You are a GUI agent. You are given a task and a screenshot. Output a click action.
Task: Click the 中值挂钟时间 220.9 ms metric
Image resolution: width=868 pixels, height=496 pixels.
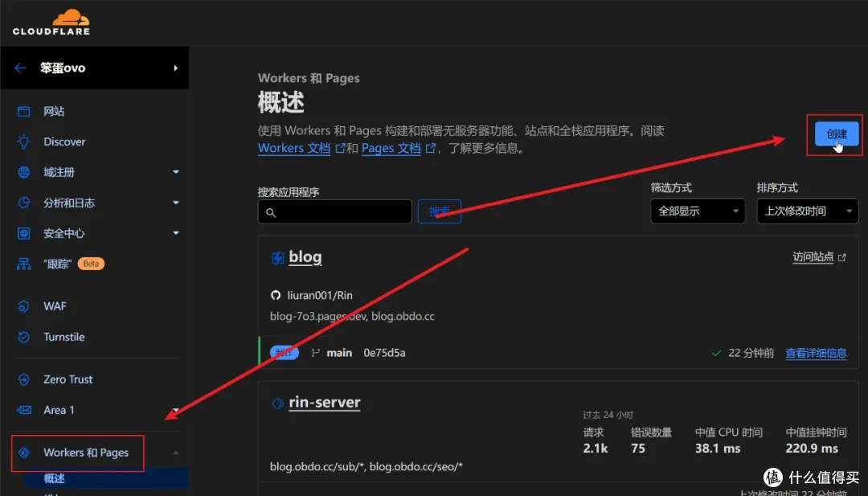point(816,441)
